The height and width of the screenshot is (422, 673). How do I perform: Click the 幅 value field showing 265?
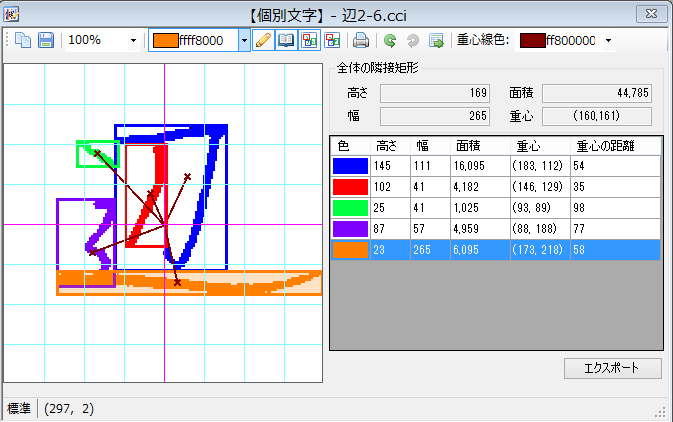tap(435, 116)
